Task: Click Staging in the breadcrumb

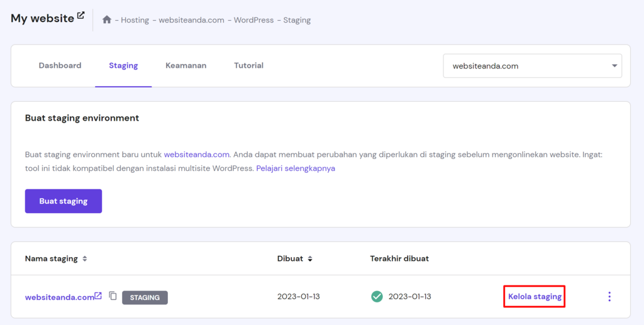Action: click(297, 20)
